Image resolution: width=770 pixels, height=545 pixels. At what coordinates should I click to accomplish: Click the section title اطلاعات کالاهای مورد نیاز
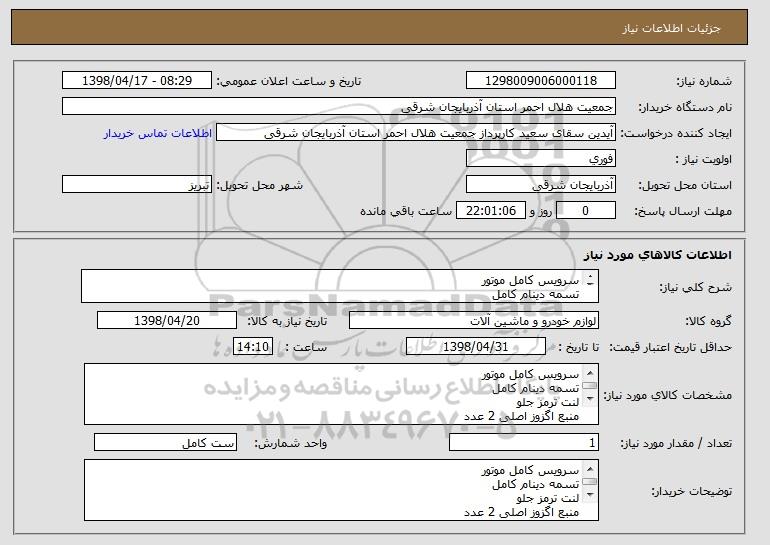658,255
